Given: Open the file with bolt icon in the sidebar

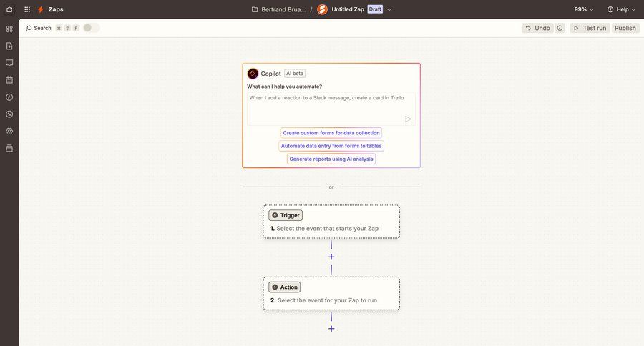Looking at the screenshot, I should pos(9,46).
